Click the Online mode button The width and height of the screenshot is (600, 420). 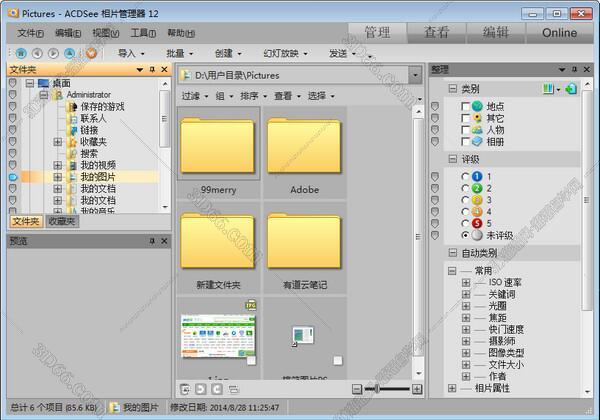(x=559, y=32)
